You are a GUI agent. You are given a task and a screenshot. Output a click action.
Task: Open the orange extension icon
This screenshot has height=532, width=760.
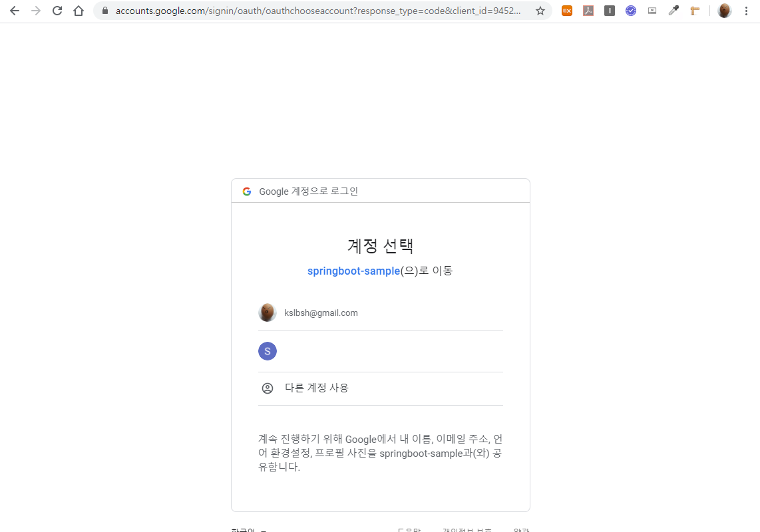[566, 11]
